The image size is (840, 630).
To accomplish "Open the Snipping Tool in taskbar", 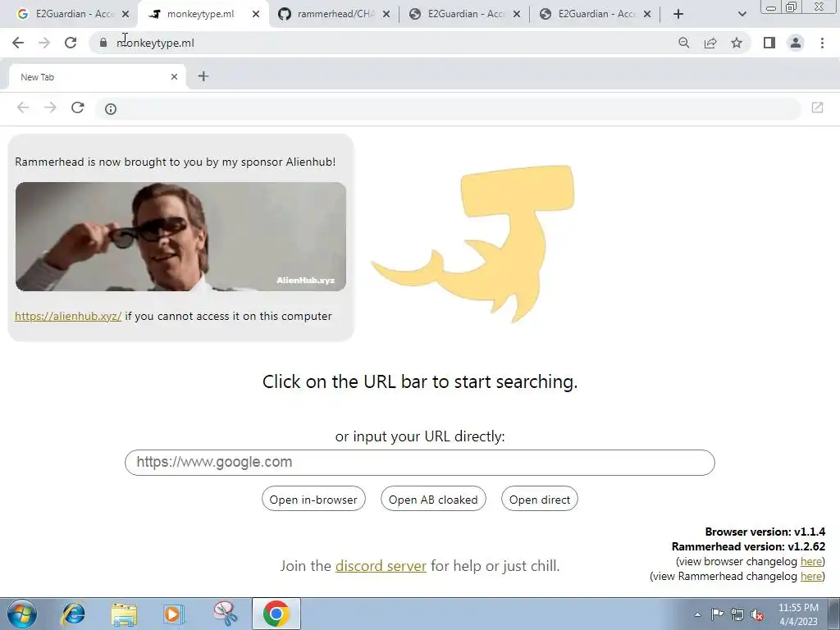I will coord(225,614).
